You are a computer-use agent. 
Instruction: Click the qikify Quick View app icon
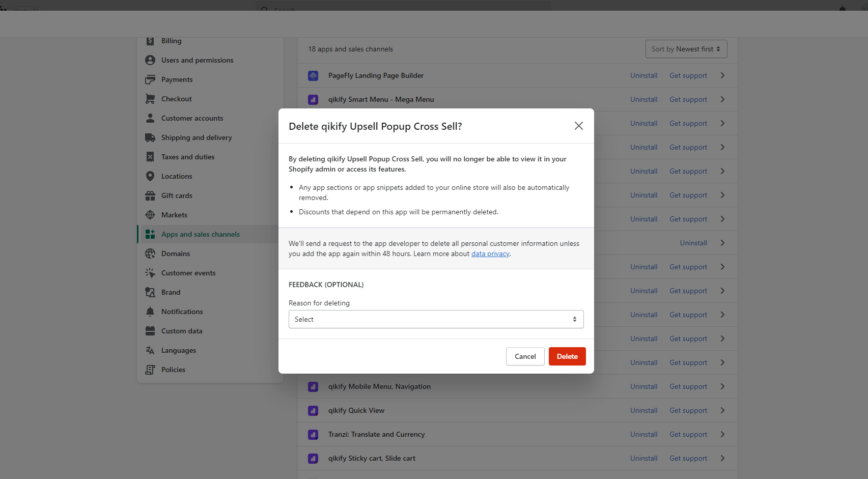point(313,411)
